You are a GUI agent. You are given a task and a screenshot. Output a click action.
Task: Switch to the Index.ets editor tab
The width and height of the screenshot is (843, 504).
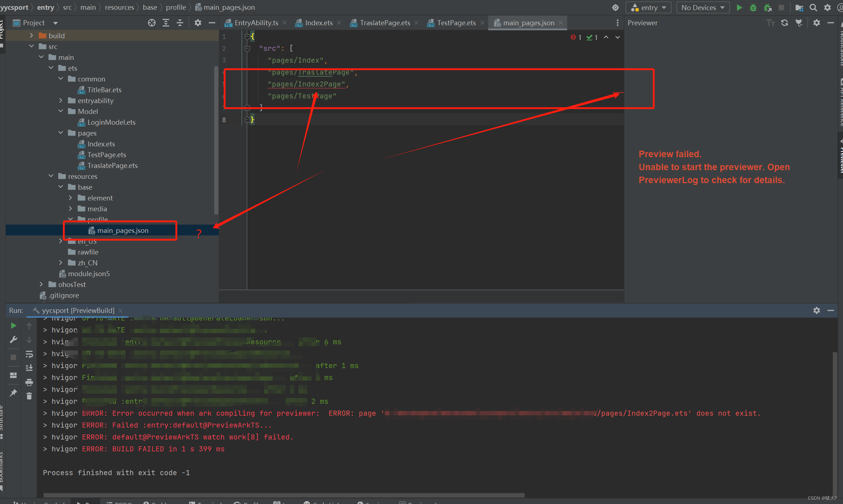point(318,22)
